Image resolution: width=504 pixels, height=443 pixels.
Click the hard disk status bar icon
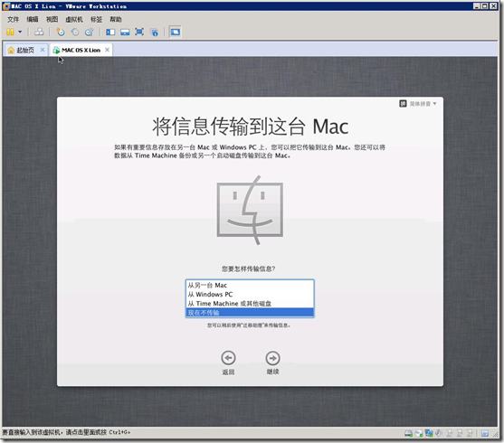pyautogui.click(x=408, y=433)
